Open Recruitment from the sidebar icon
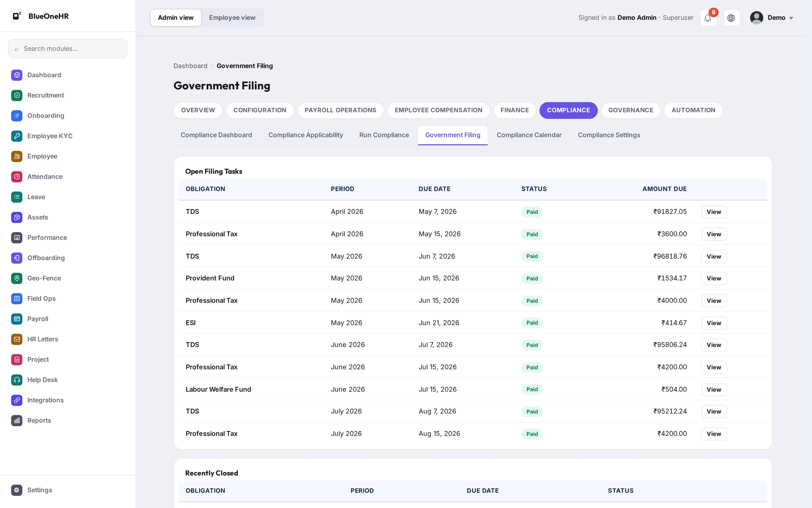This screenshot has width=812, height=508. [17, 96]
